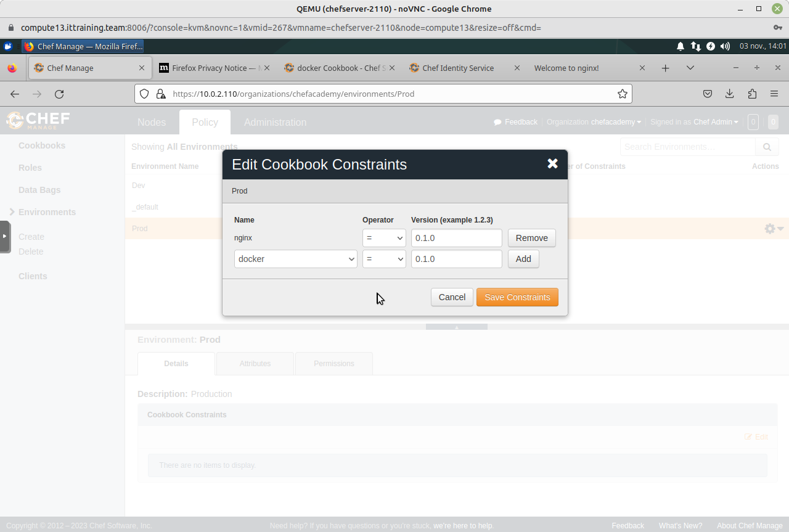789x532 pixels.
Task: Open the operator dropdown for nginx
Action: [x=384, y=238]
